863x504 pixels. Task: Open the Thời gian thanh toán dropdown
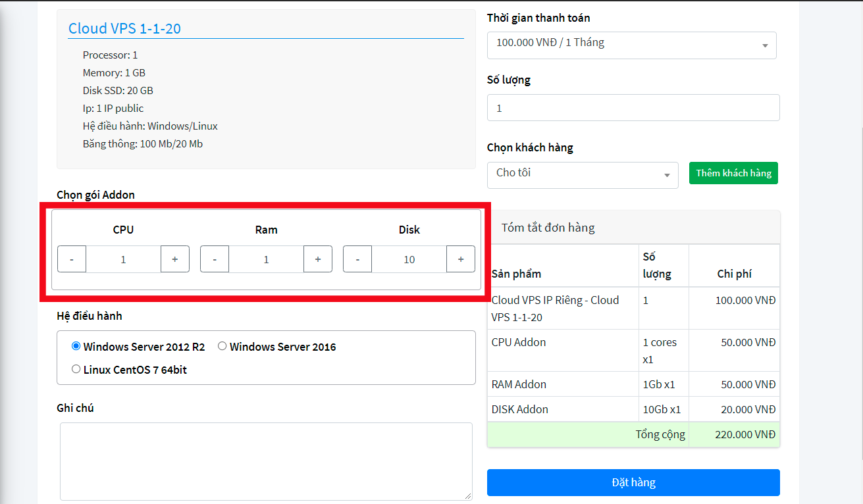631,45
